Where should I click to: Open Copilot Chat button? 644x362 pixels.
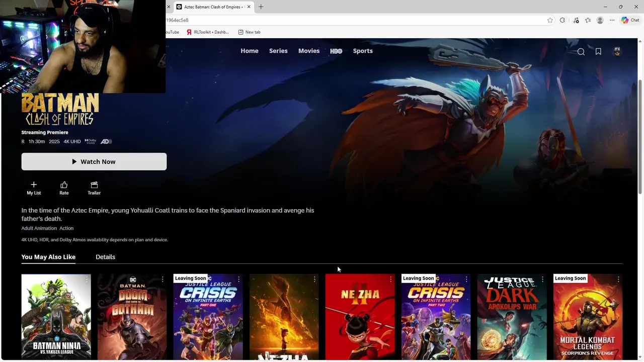(x=630, y=20)
